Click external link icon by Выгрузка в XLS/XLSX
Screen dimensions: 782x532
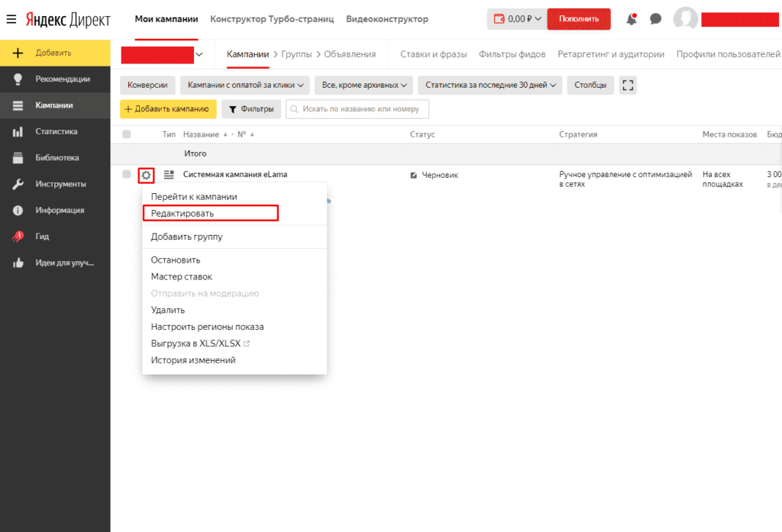click(x=247, y=343)
